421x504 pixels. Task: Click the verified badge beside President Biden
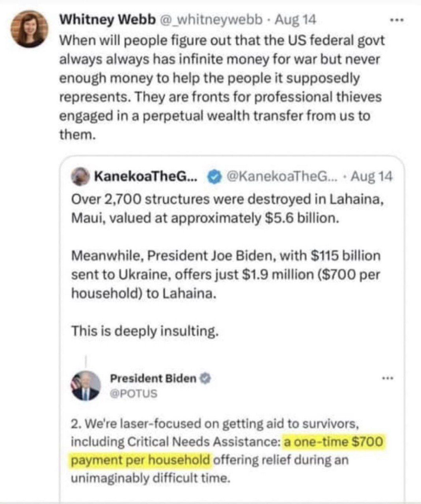(x=205, y=378)
